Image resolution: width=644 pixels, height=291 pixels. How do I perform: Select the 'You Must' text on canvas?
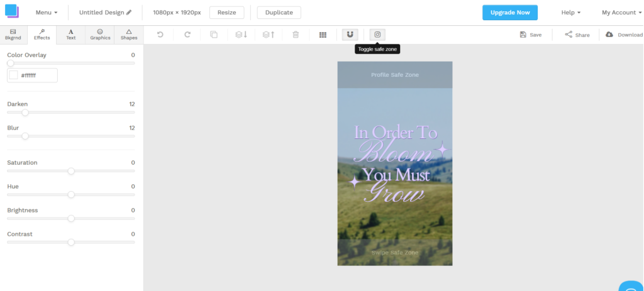(396, 175)
